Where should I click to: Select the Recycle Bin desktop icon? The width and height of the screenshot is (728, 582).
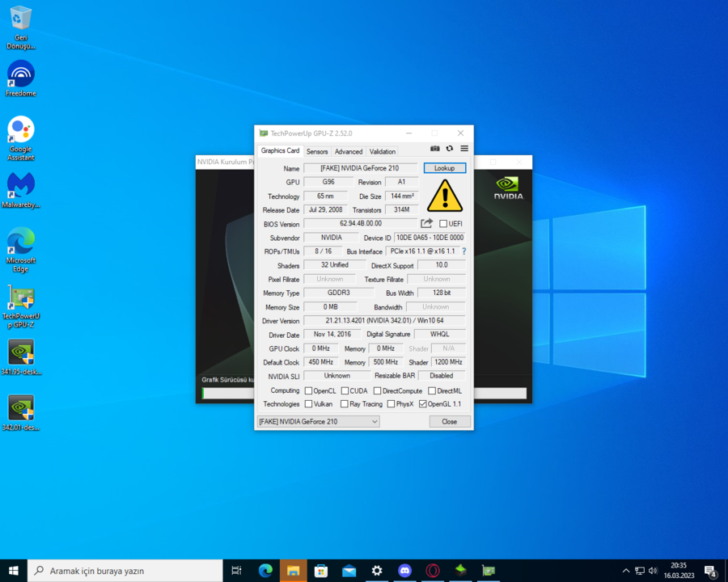point(21,27)
